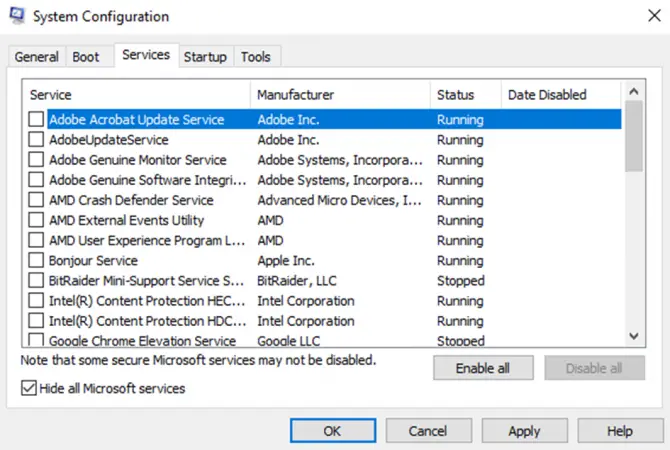Sort by the Manufacturer column header
The height and width of the screenshot is (450, 670).
(x=340, y=94)
